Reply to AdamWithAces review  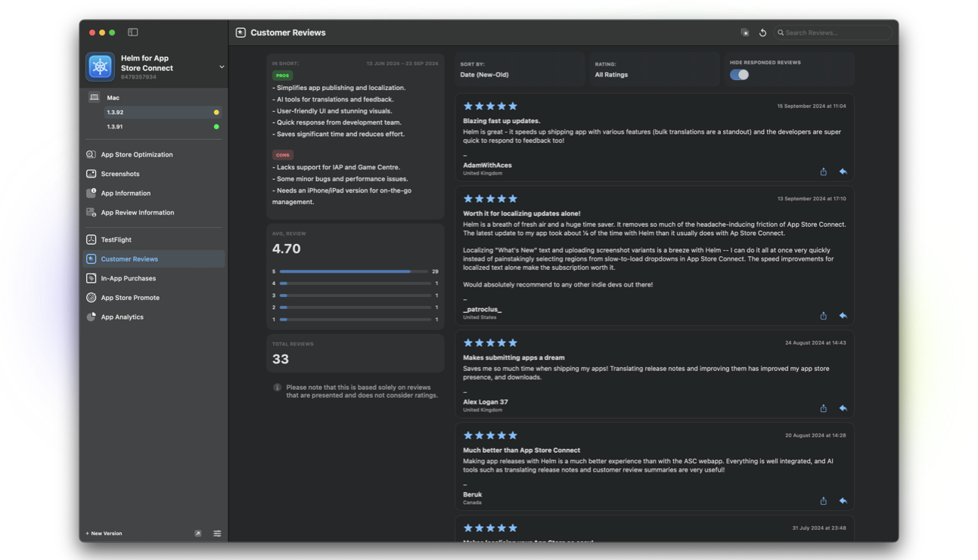843,172
